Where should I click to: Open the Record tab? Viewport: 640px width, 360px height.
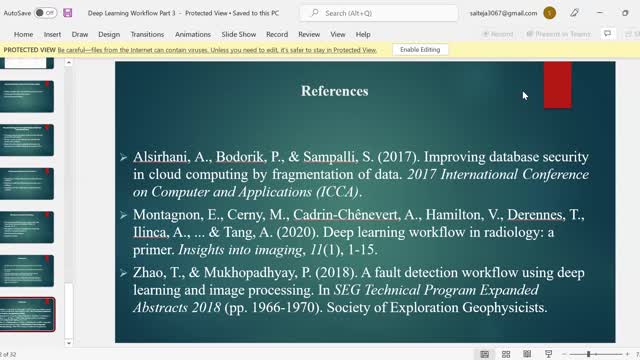click(x=277, y=34)
